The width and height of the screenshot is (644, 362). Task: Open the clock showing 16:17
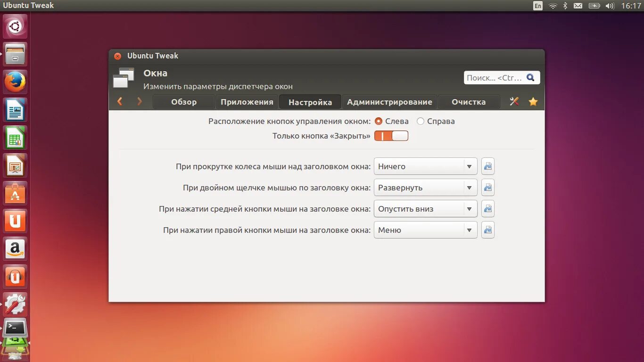point(631,6)
